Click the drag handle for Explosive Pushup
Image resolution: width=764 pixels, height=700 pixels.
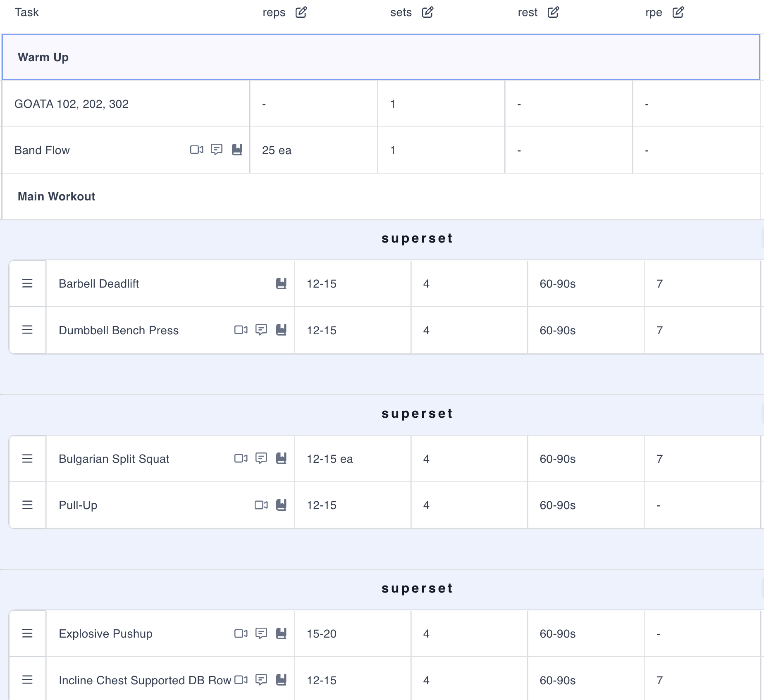(27, 633)
